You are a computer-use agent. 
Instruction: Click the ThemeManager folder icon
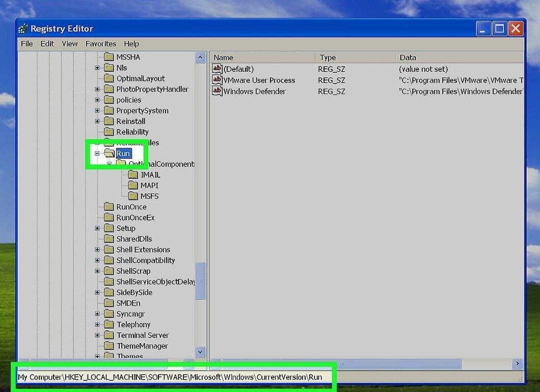point(109,346)
